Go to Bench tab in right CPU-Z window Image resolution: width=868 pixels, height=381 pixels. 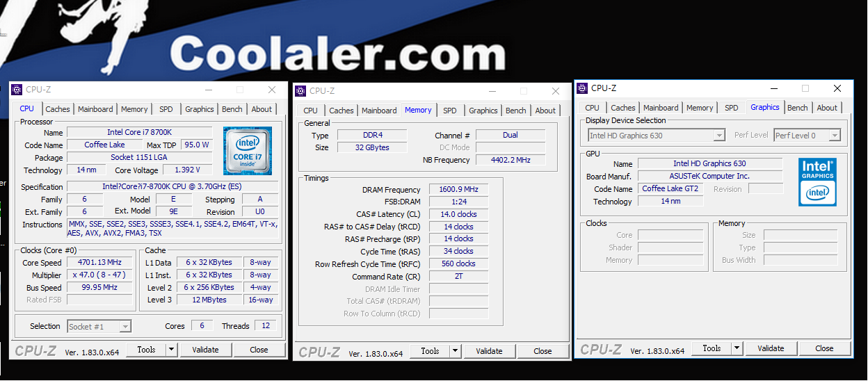click(x=798, y=108)
